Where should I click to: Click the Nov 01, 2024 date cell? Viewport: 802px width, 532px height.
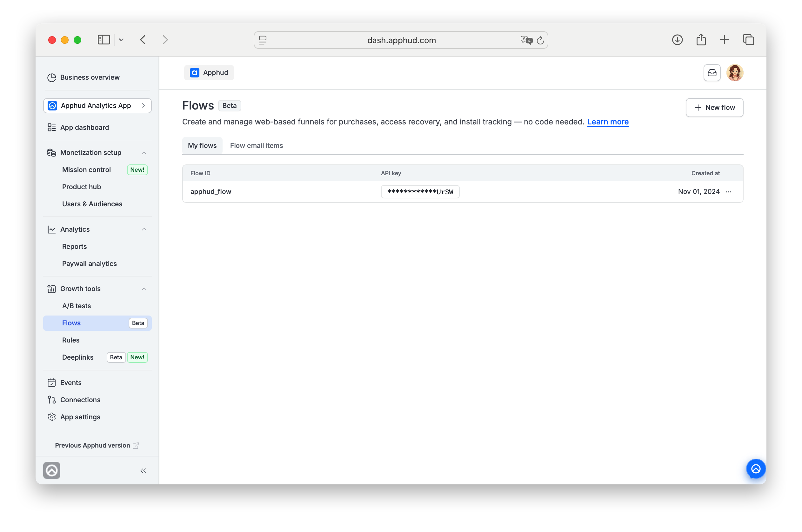(699, 192)
